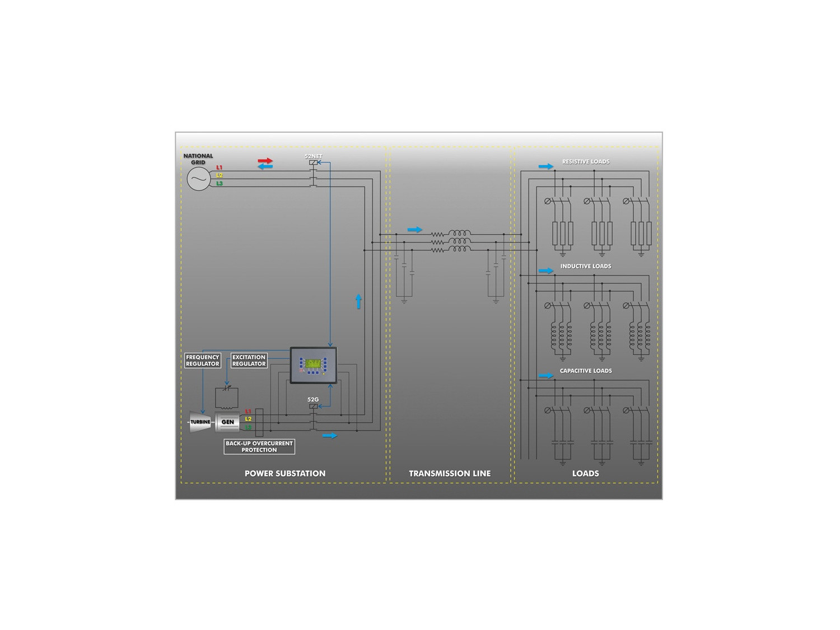Click the blue arrow below the 52G breaker

tap(330, 436)
